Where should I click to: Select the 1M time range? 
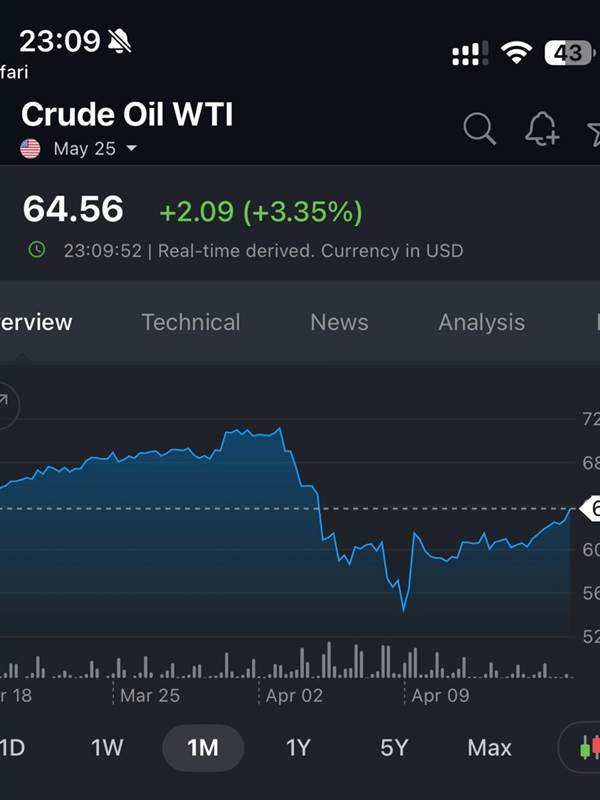click(x=203, y=748)
